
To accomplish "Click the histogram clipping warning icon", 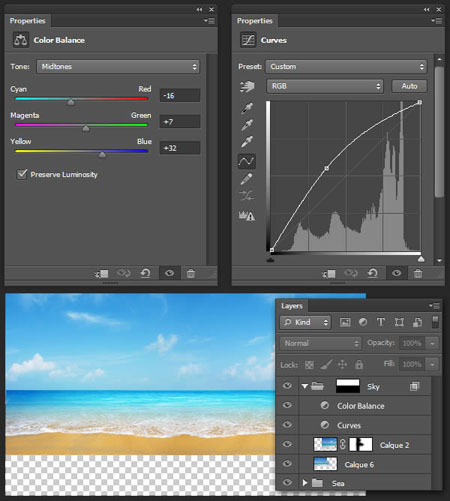I will click(247, 216).
